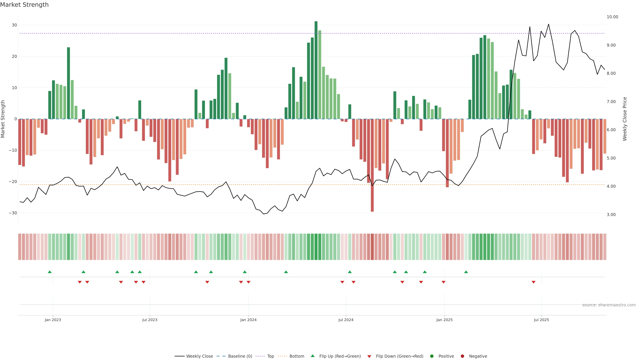This screenshot has width=644, height=362.
Task: Click the first red flip-down triangle marker
Action: (x=80, y=282)
